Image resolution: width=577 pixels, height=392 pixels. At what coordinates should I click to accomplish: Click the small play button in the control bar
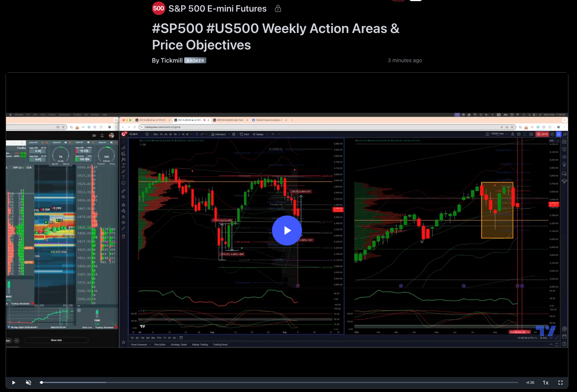tap(14, 383)
